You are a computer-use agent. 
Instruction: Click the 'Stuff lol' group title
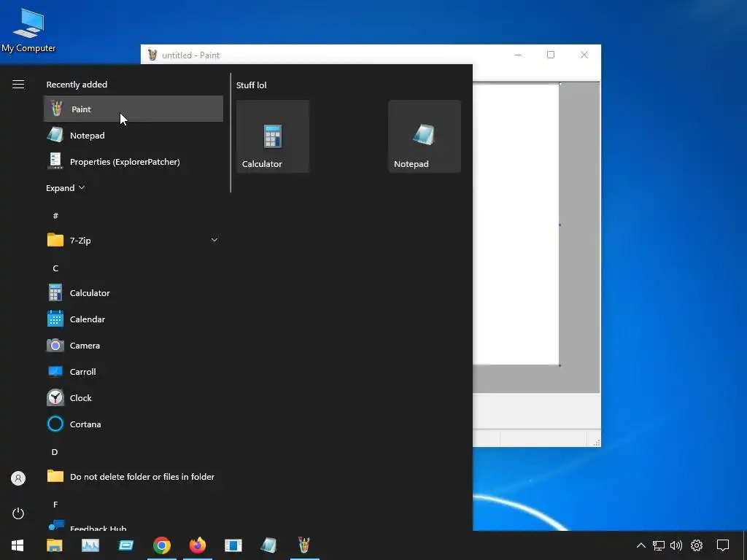252,85
